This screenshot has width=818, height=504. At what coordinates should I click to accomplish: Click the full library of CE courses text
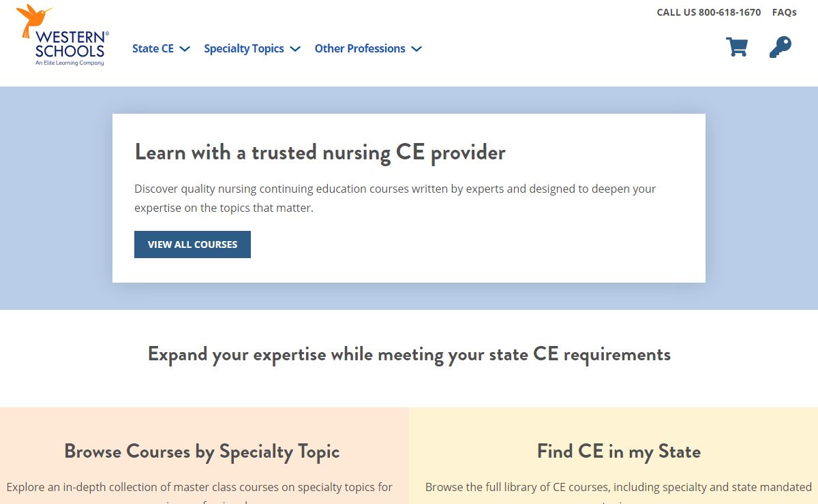pyautogui.click(x=618, y=487)
